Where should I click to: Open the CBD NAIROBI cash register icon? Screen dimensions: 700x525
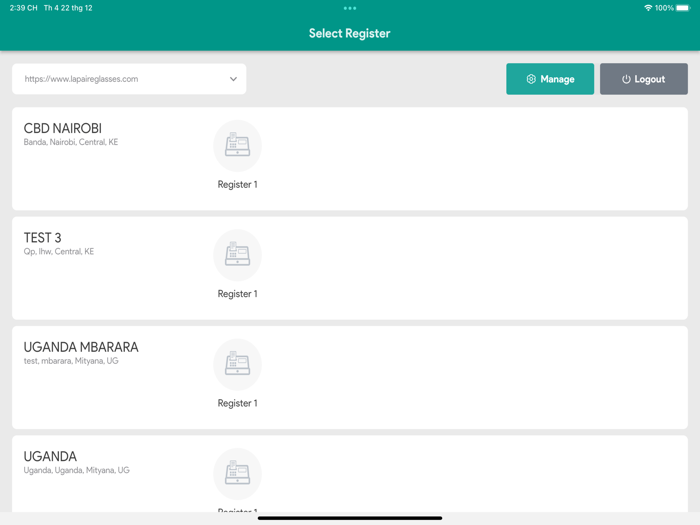(x=238, y=146)
